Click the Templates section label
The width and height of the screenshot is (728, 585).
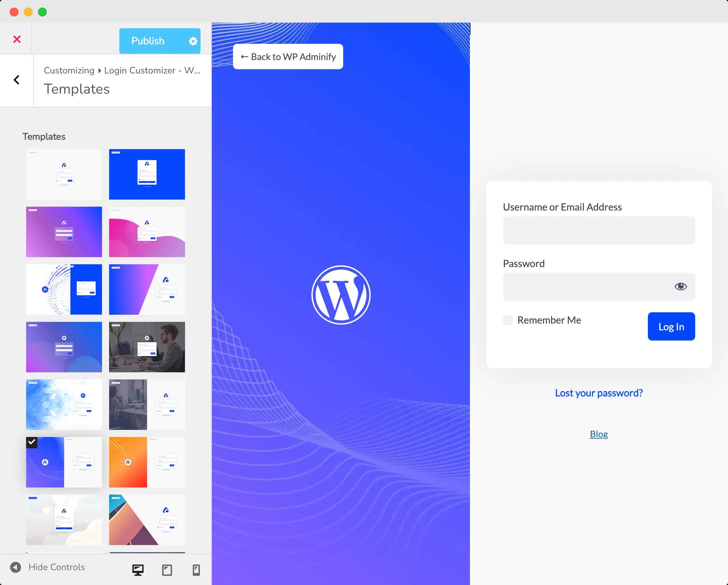[44, 137]
